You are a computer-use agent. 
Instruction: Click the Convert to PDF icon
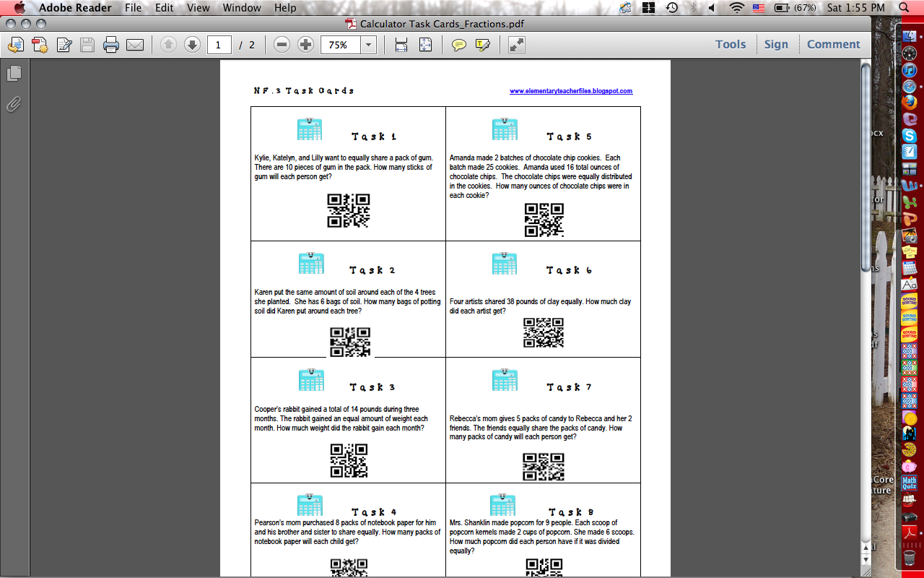pyautogui.click(x=40, y=45)
